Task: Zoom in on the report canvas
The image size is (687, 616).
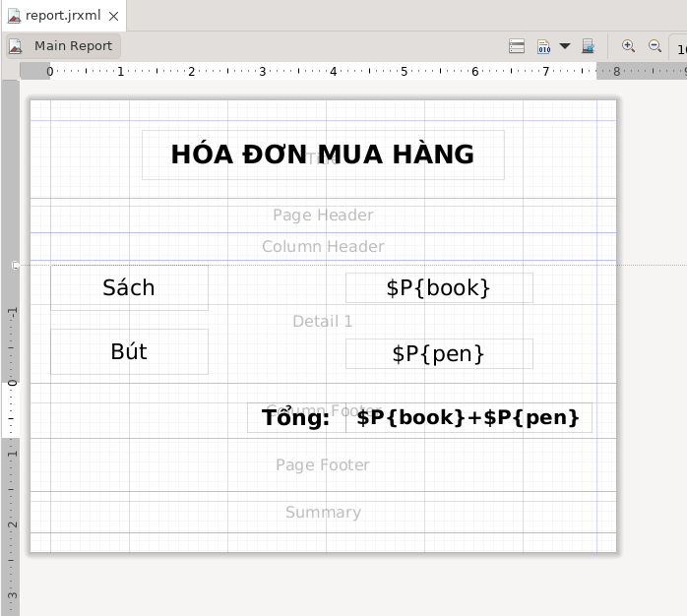Action: [628, 46]
